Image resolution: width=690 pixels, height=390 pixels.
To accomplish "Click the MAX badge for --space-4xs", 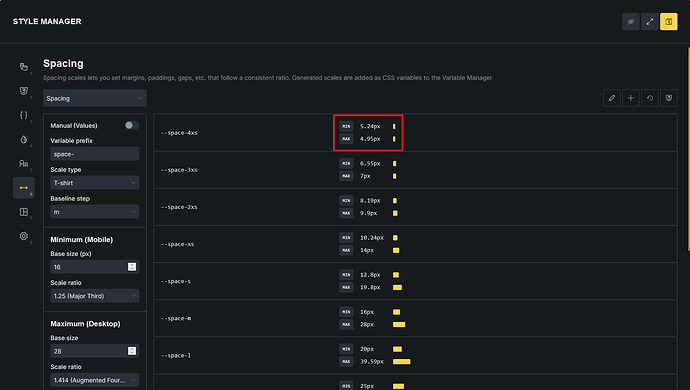I will pyautogui.click(x=346, y=139).
